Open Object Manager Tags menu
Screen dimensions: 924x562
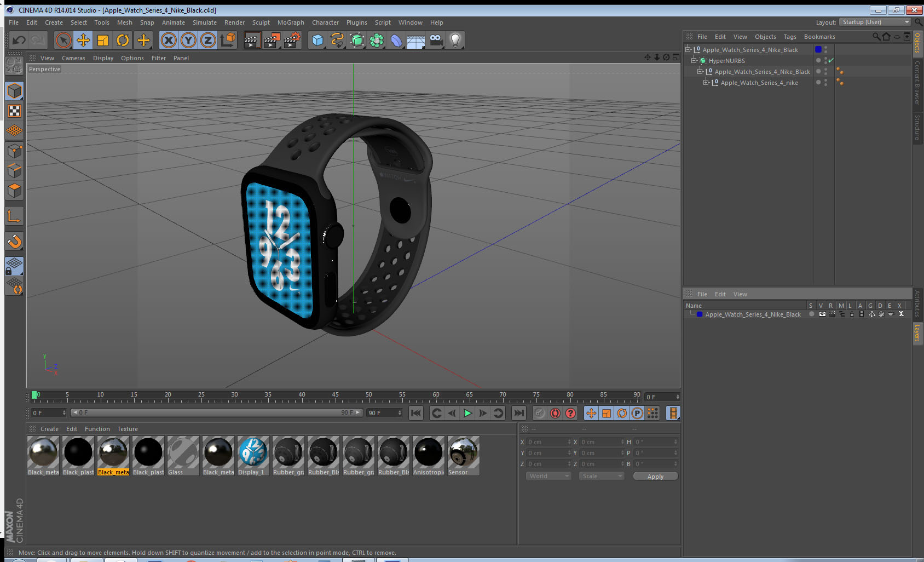point(789,37)
